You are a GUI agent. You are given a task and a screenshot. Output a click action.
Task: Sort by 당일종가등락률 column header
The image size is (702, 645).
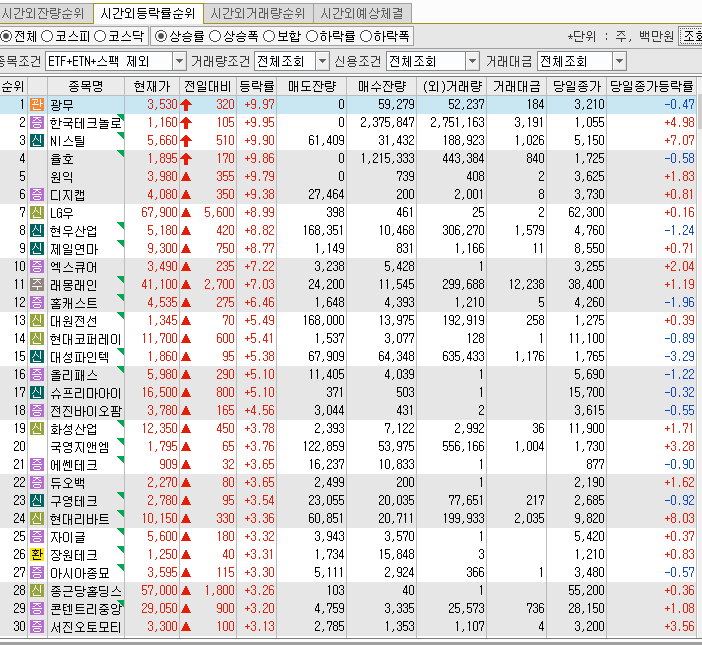[x=652, y=86]
